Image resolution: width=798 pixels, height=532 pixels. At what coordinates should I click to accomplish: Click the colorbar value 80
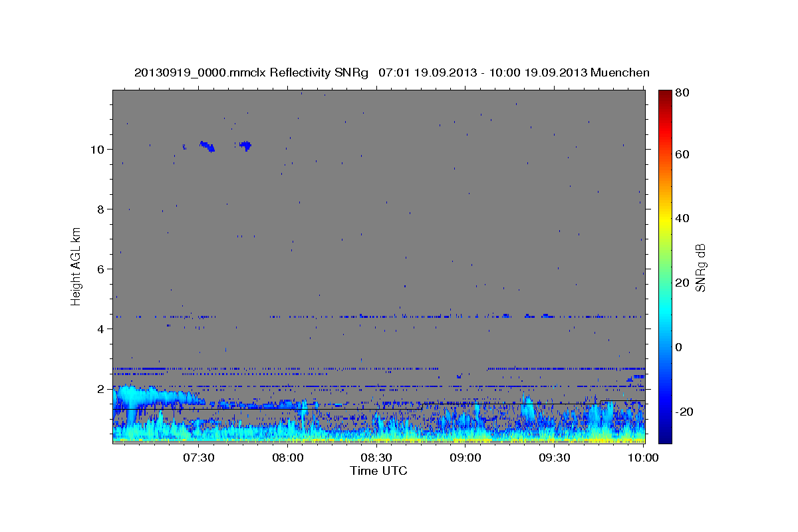click(682, 92)
